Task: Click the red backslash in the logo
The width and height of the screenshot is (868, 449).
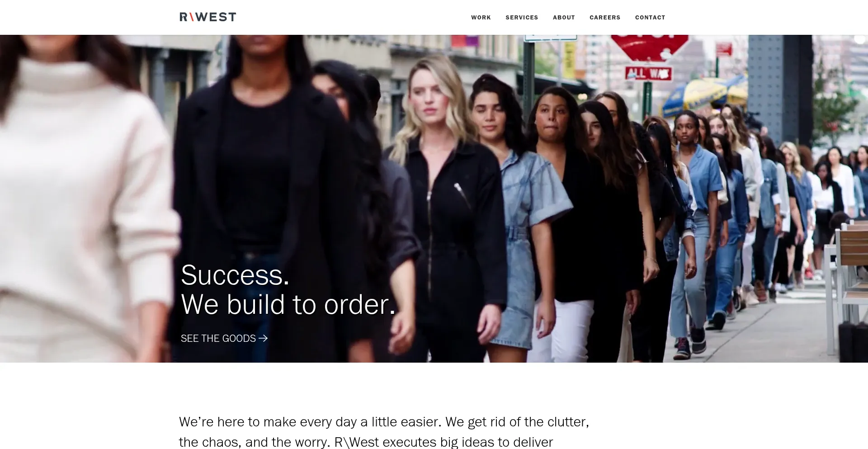Action: click(x=192, y=17)
